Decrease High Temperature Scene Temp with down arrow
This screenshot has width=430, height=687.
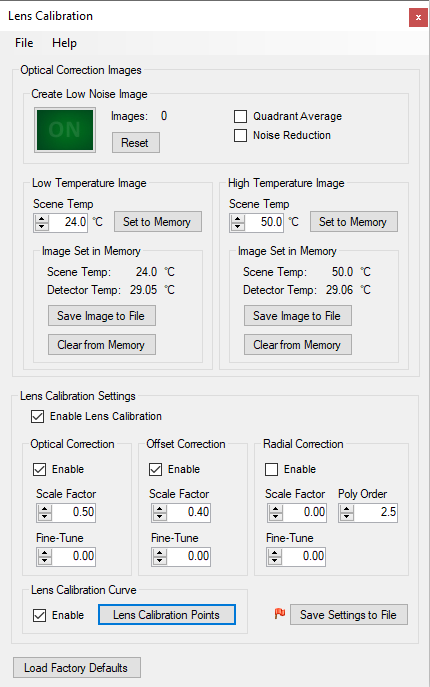[x=238, y=226]
